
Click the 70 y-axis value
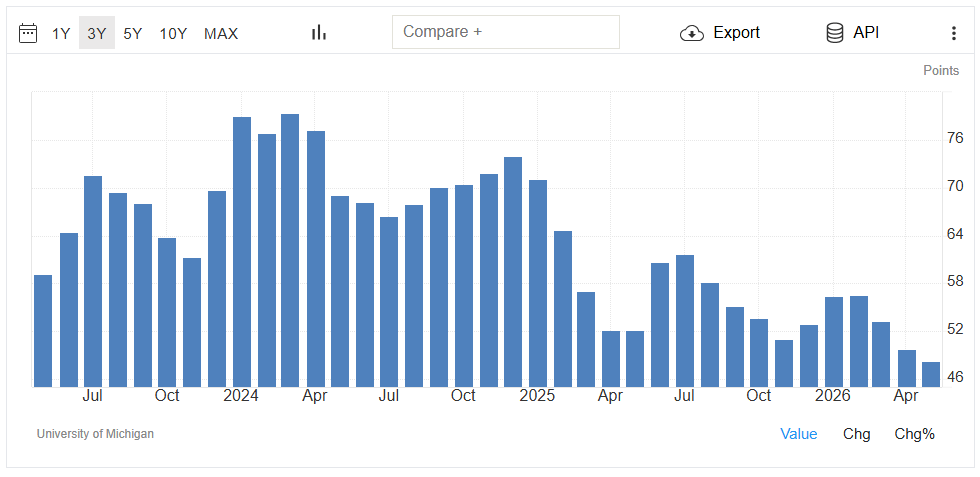[954, 186]
